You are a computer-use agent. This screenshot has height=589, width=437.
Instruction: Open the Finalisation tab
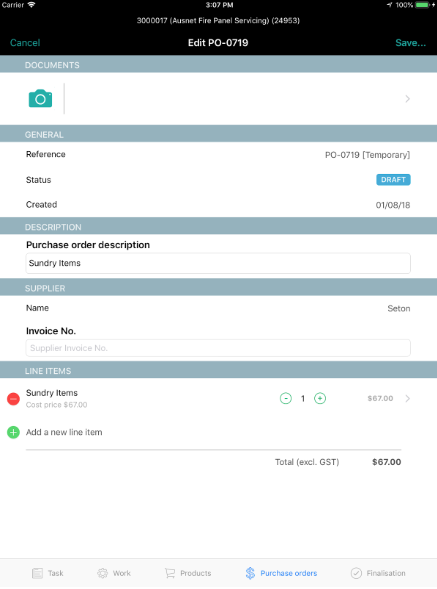[378, 573]
